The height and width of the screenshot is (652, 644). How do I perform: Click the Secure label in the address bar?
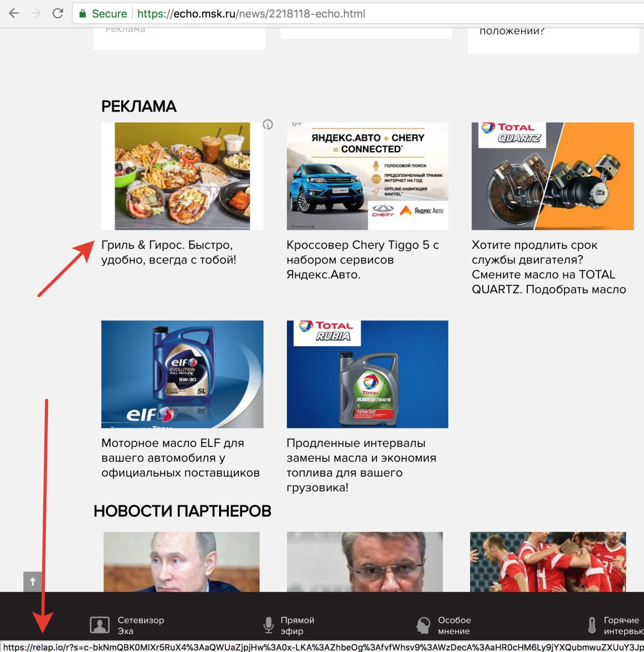(x=109, y=14)
